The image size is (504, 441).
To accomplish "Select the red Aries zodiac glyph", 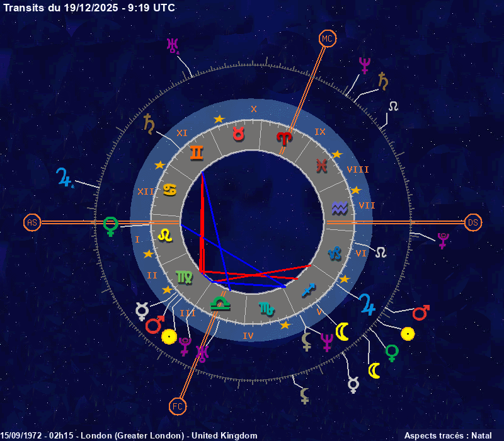I will [284, 137].
